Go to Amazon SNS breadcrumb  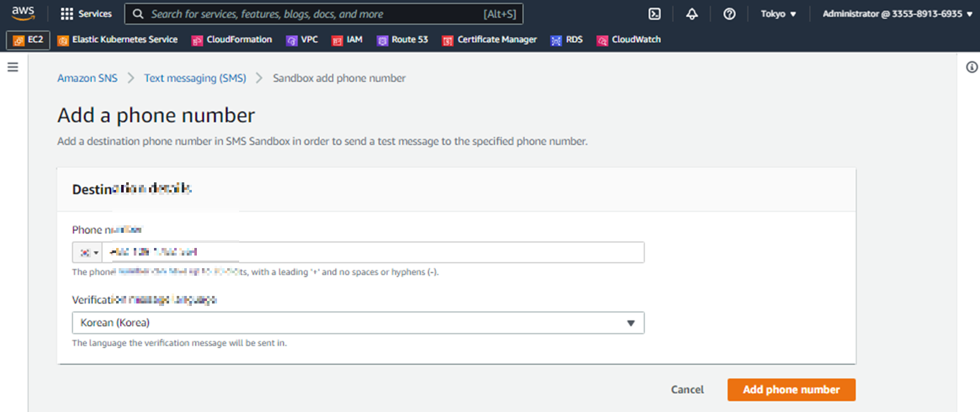tap(87, 78)
